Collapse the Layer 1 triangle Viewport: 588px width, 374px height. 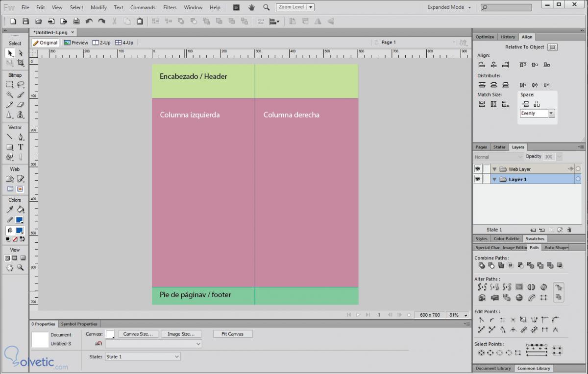[x=494, y=180]
